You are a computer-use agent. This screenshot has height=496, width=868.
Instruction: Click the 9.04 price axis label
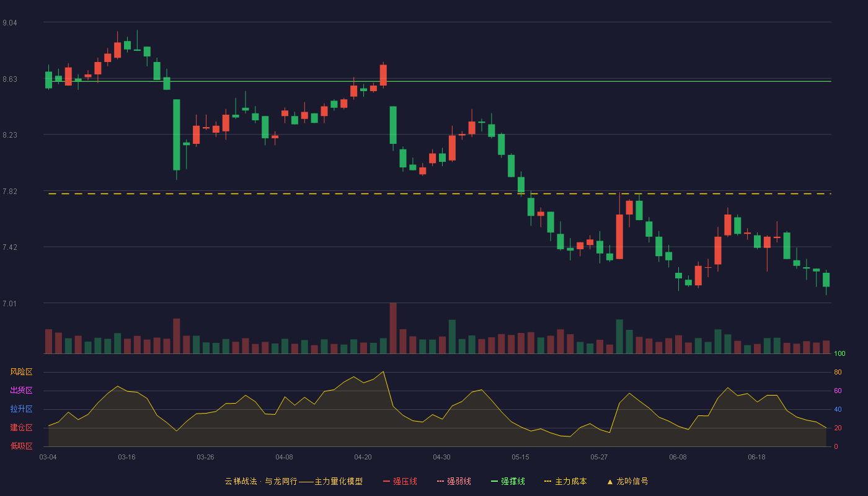point(10,23)
